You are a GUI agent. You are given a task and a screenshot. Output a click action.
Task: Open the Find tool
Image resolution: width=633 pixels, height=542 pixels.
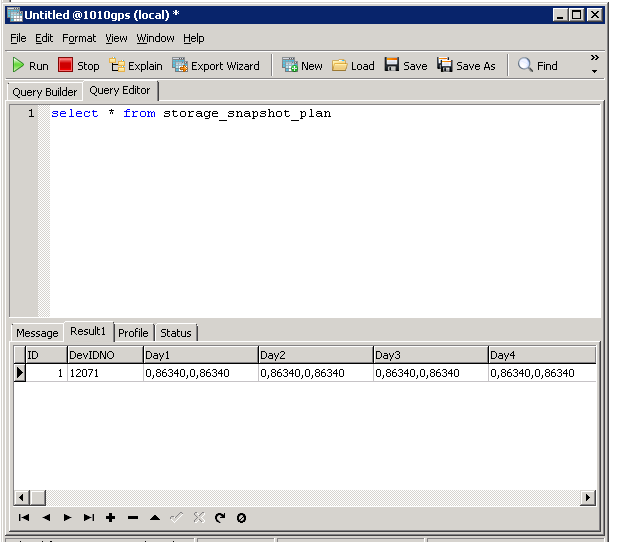(x=538, y=65)
